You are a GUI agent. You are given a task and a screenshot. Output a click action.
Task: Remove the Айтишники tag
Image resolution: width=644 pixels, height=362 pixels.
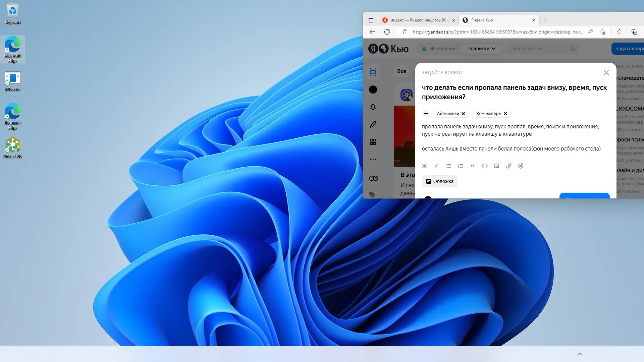point(463,114)
